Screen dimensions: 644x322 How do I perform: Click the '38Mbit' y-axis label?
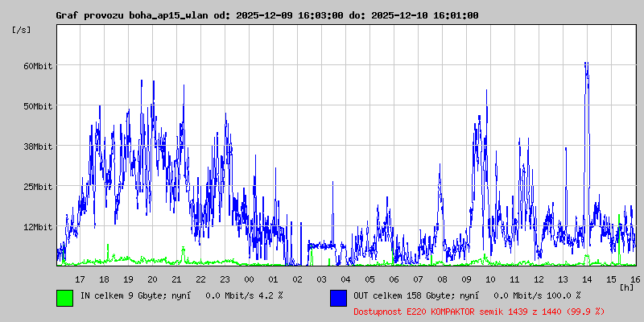tap(38, 147)
